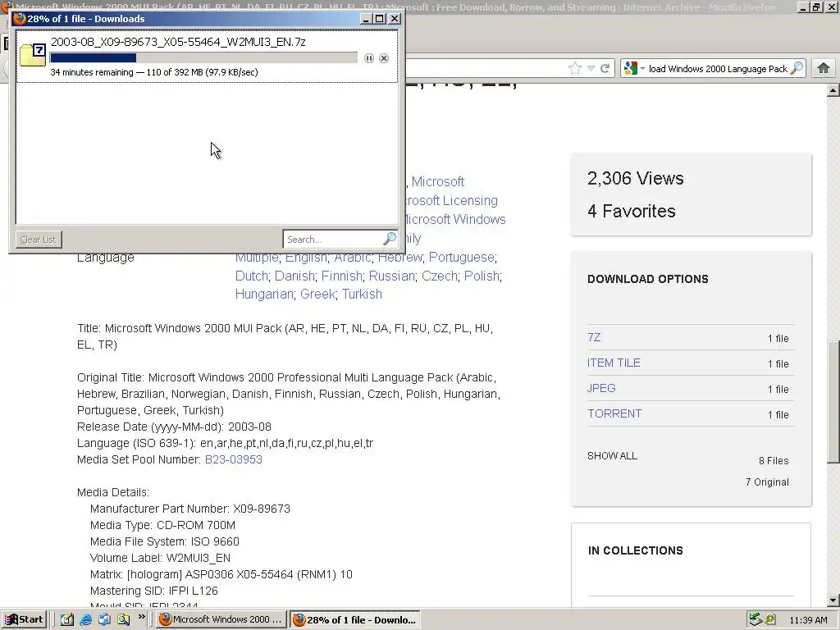
Task: Click the second system tray icon
Action: (x=769, y=619)
